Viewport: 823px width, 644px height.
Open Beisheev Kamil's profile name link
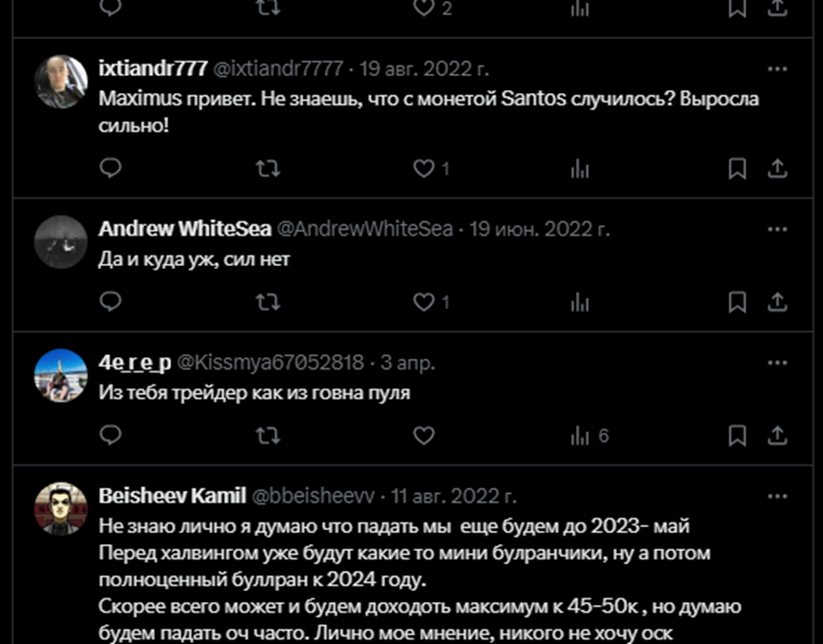[172, 496]
